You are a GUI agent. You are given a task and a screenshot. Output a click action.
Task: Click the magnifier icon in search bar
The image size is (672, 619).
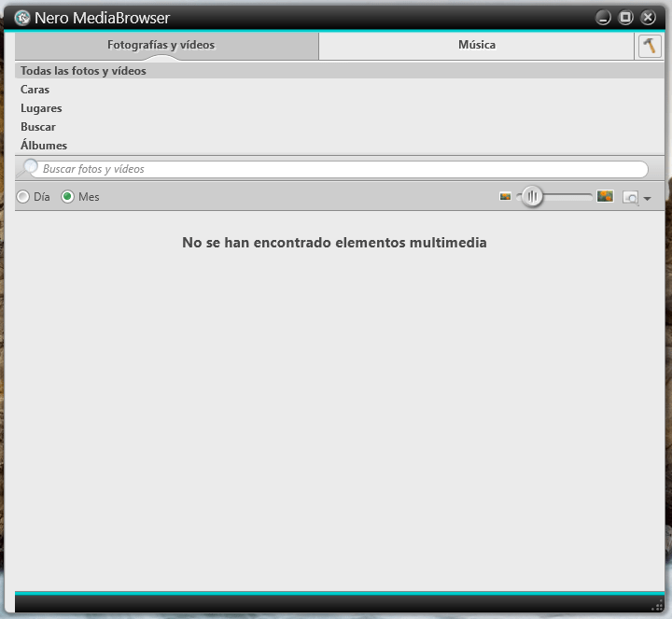click(x=28, y=167)
